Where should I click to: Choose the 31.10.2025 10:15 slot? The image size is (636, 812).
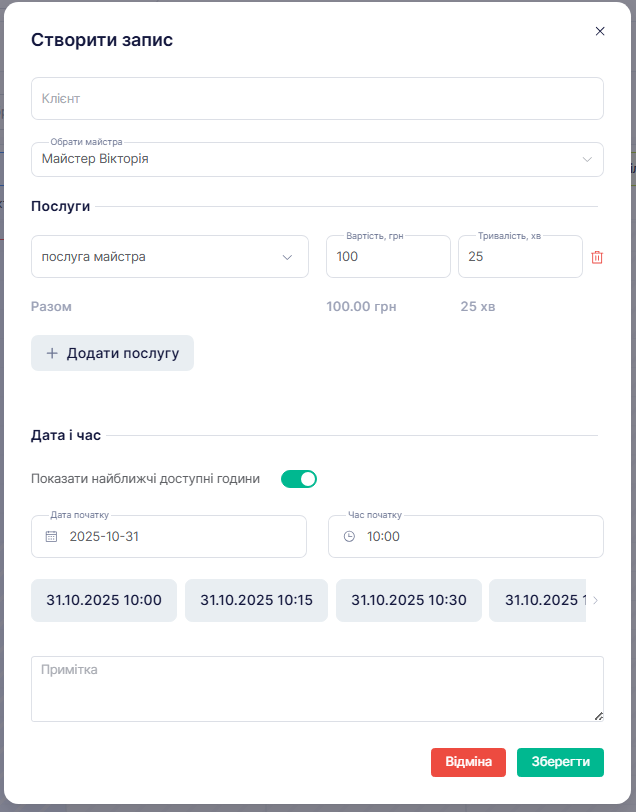tap(256, 600)
